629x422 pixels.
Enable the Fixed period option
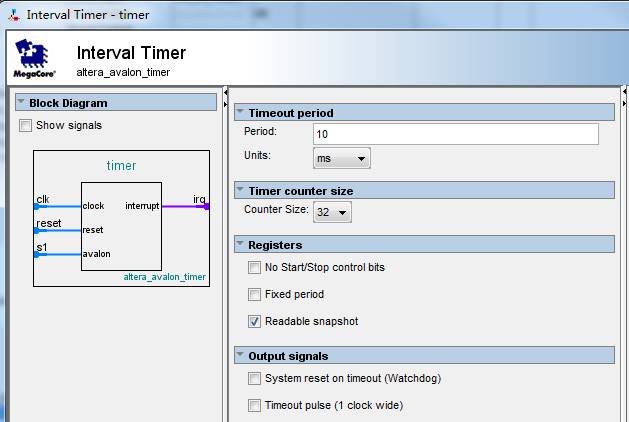pyautogui.click(x=254, y=294)
